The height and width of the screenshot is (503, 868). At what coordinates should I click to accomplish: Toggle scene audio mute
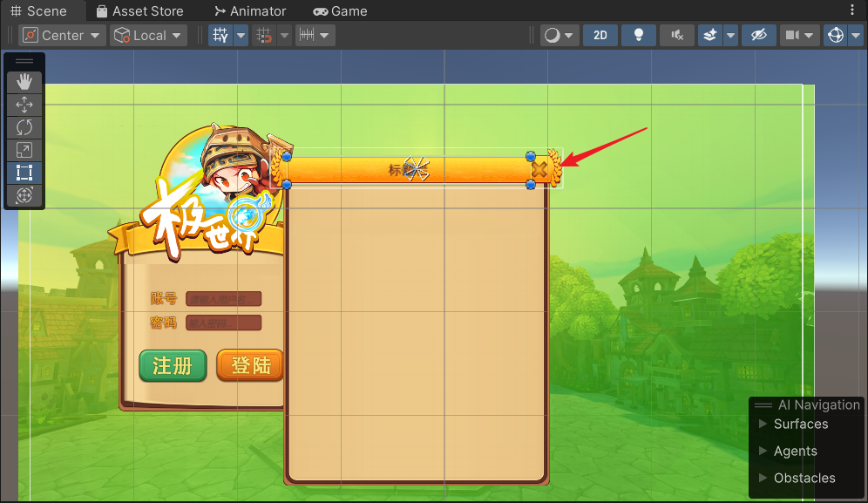[x=677, y=36]
